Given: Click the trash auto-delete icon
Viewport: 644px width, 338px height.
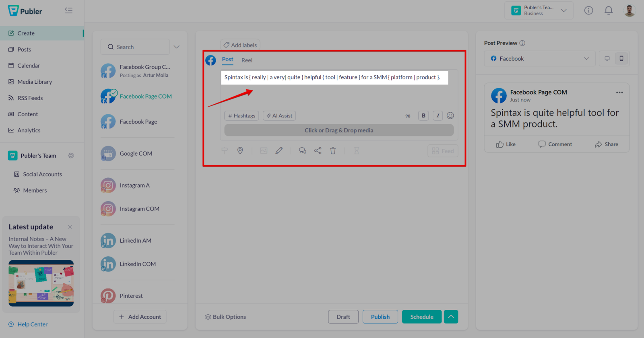Looking at the screenshot, I should click(x=333, y=150).
